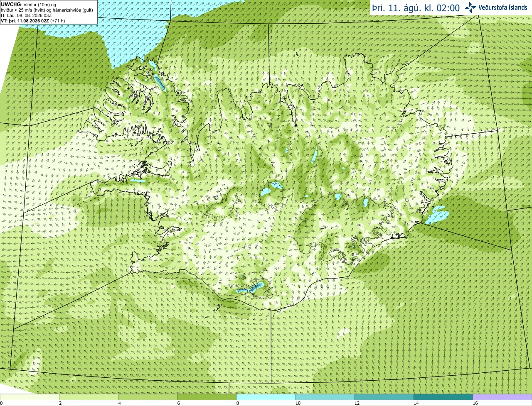Pick the 8–10 m/s pale cyan swatch

(266, 397)
